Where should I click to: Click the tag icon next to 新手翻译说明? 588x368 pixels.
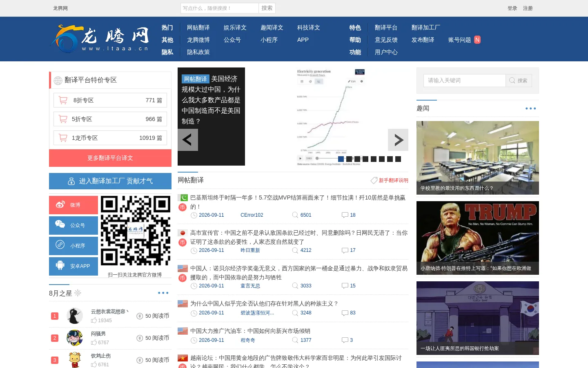(x=374, y=180)
